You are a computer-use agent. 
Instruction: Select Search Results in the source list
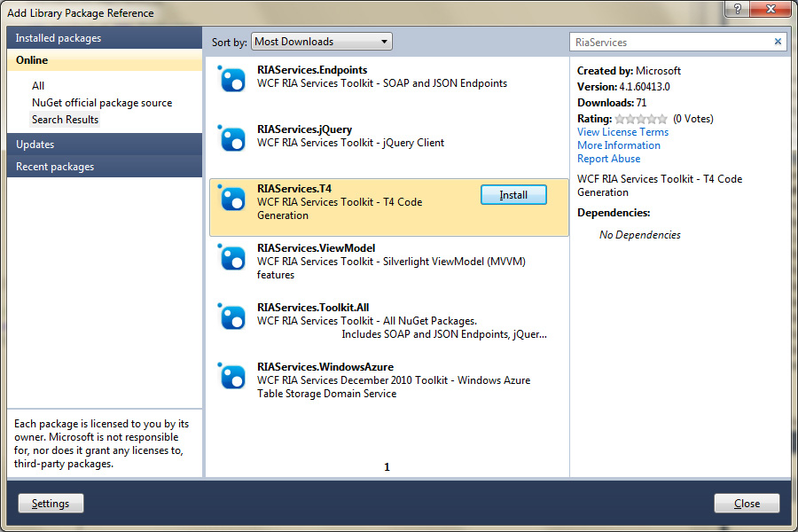click(x=65, y=119)
